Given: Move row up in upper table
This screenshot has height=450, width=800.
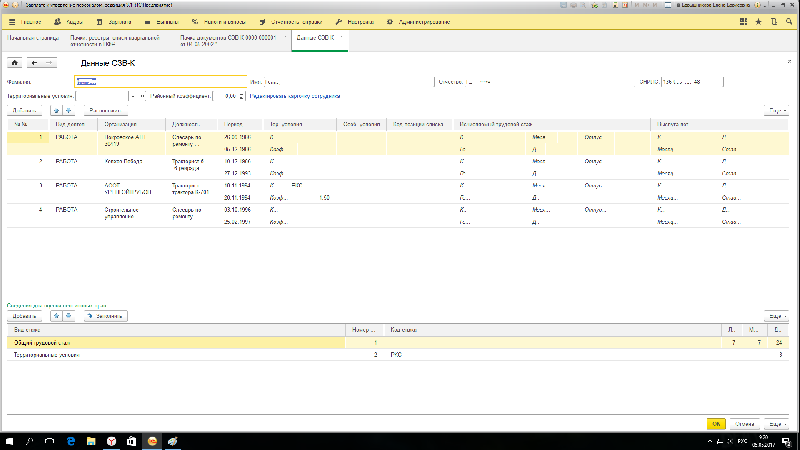Looking at the screenshot, I should 57,110.
